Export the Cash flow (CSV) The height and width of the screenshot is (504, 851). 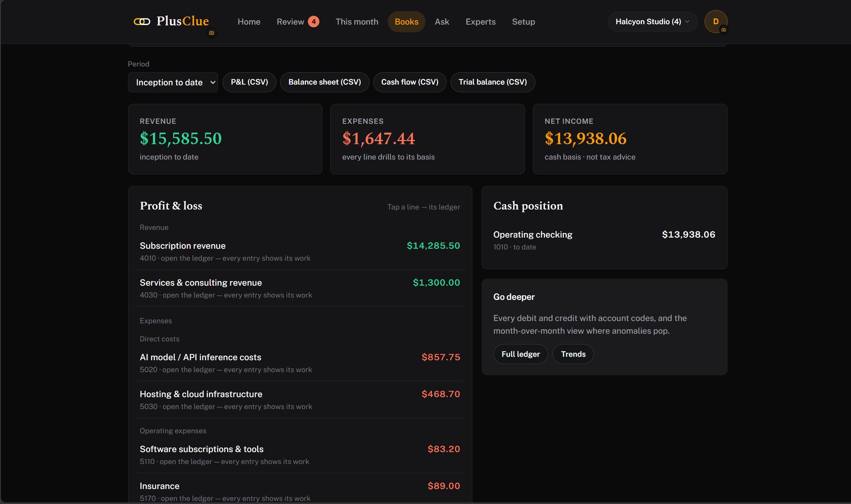click(410, 82)
